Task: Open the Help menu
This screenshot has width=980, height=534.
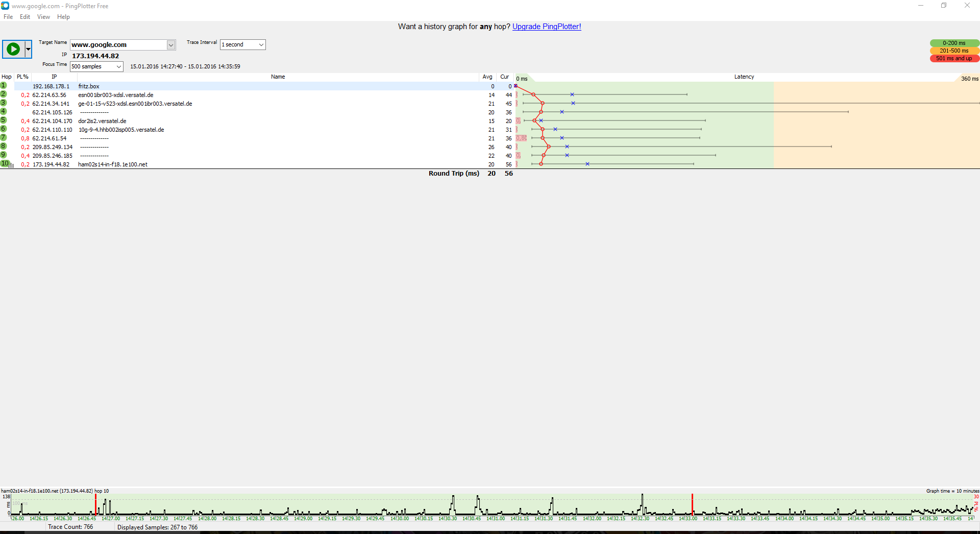Action: point(63,17)
